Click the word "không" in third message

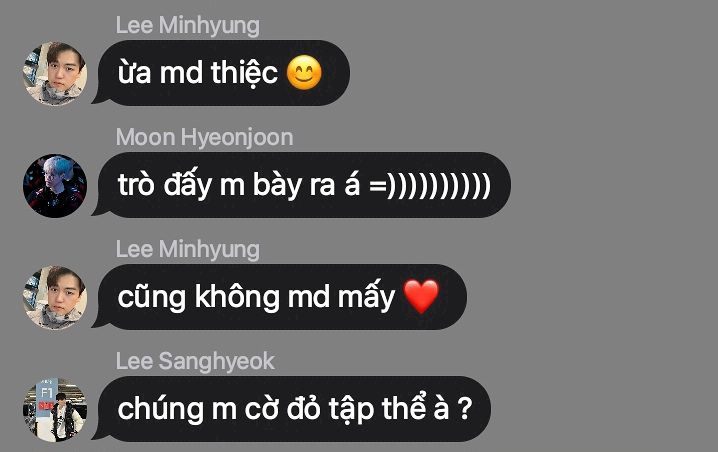[237, 296]
